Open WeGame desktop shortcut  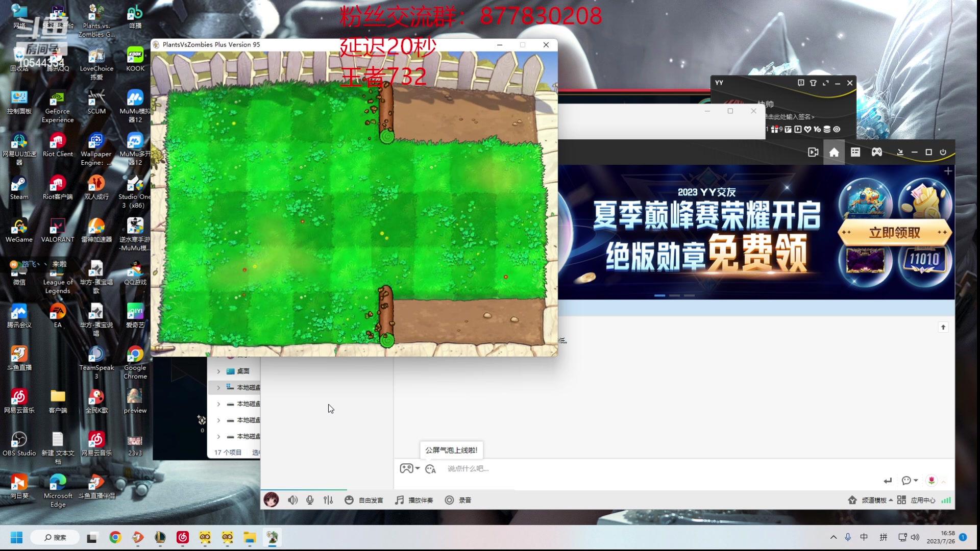[x=19, y=231]
